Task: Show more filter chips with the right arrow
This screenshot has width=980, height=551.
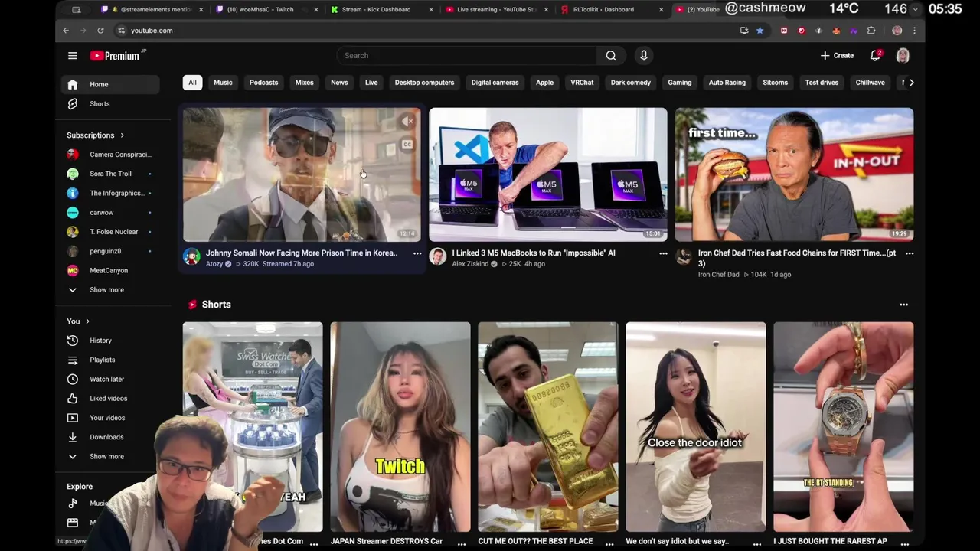Action: tap(910, 83)
